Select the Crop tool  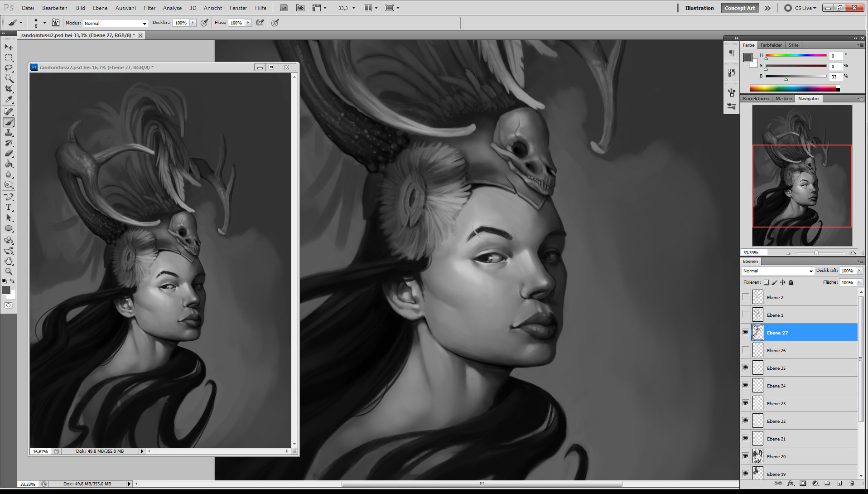[x=9, y=89]
